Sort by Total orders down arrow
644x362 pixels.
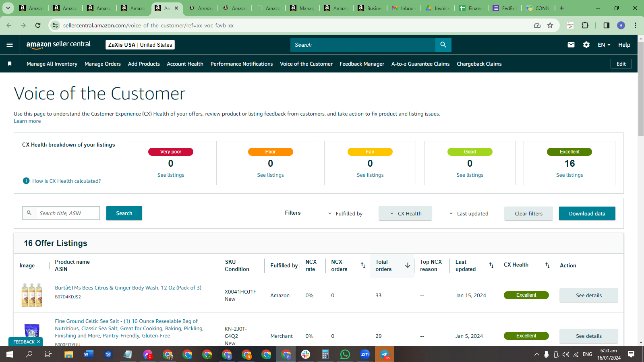[x=408, y=265]
